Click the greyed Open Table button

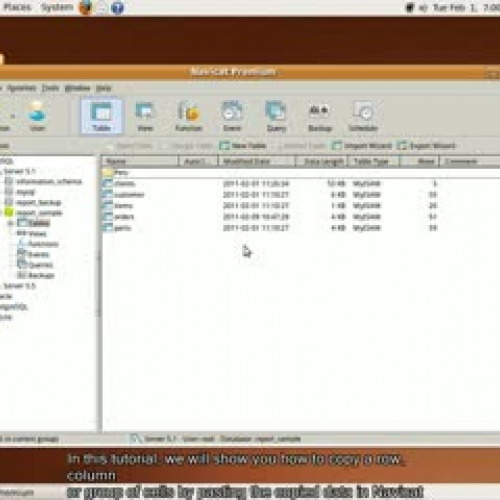pos(129,146)
